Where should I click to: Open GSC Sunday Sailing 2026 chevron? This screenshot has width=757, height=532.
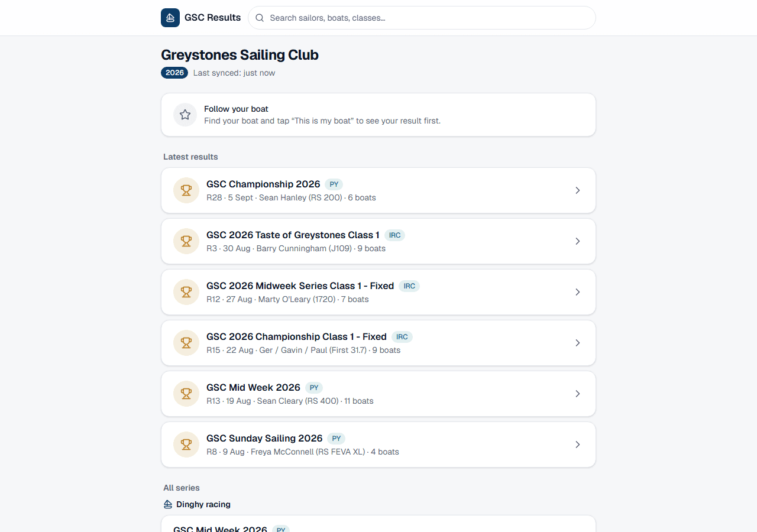coord(578,445)
